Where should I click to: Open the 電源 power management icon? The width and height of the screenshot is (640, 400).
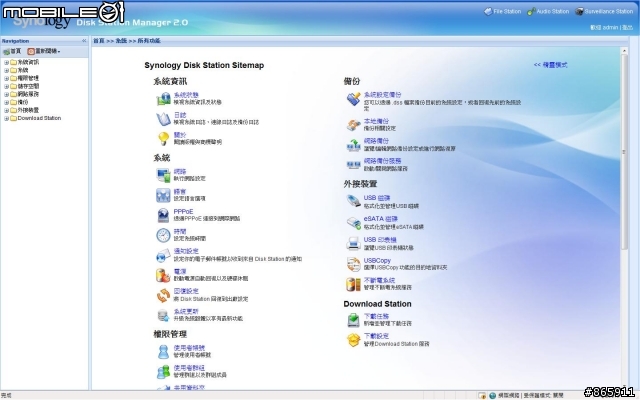(x=163, y=275)
